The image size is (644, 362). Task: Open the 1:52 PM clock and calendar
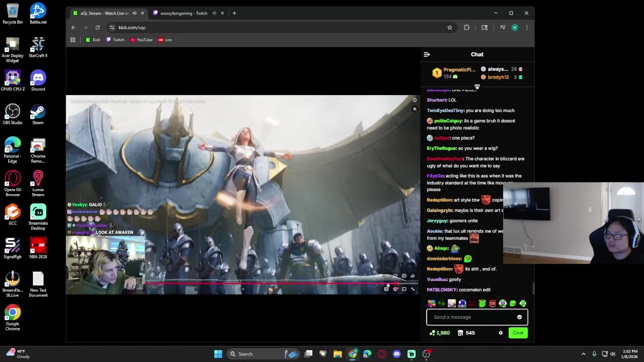[x=630, y=354]
